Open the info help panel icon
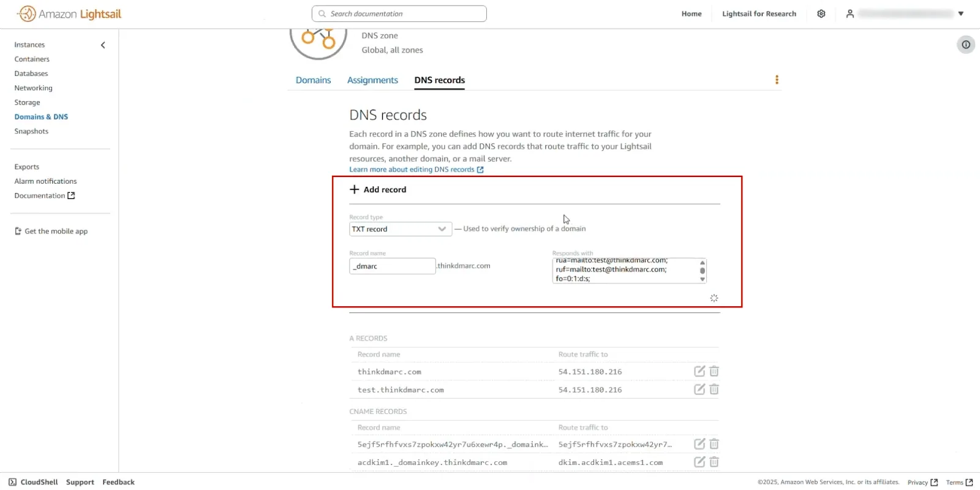 pyautogui.click(x=966, y=45)
